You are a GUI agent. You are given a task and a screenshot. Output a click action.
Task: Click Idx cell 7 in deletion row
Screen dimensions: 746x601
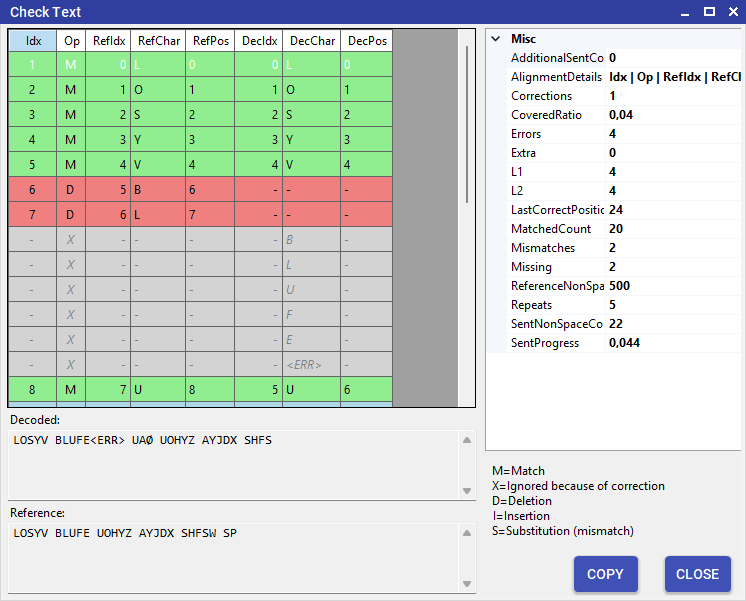(32, 215)
